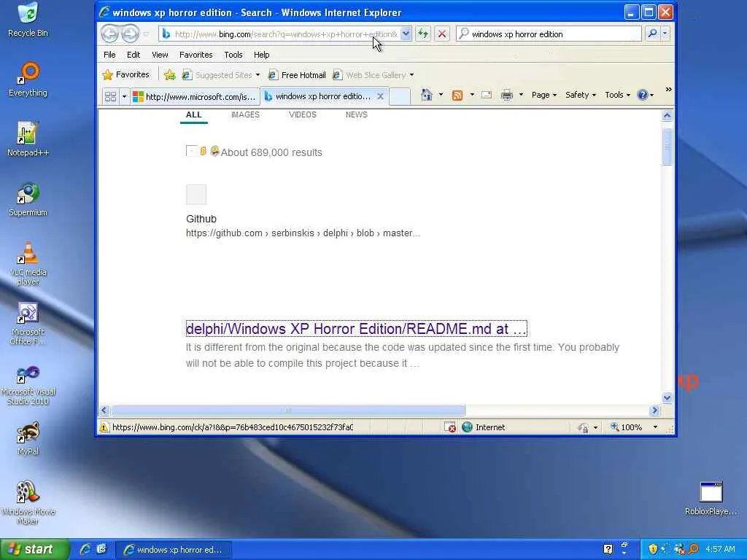
Task: Click the Refresh page icon
Action: (423, 34)
